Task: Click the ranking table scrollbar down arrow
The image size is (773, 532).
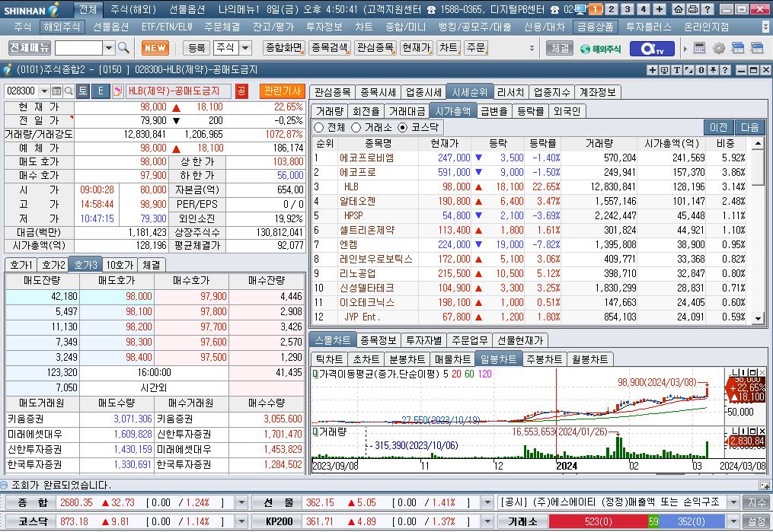Action: point(759,319)
